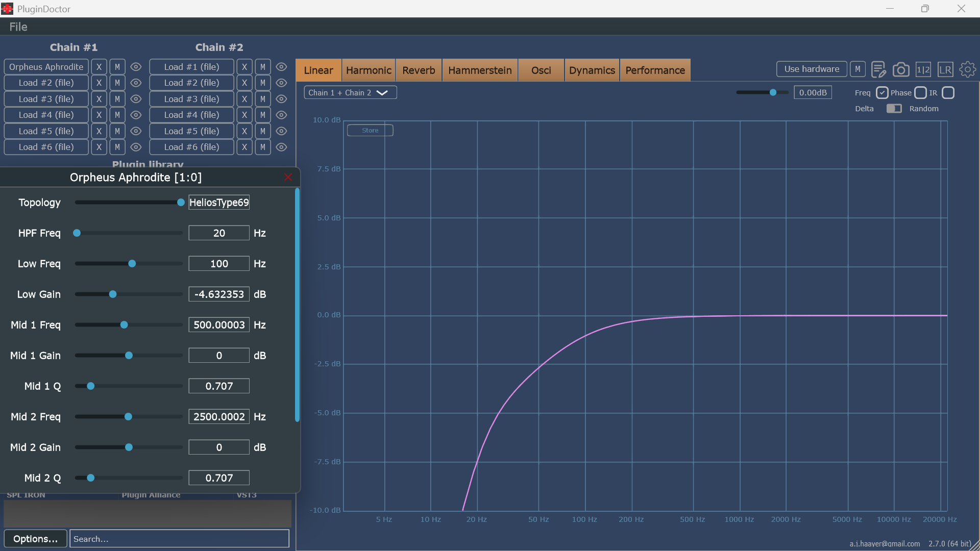The height and width of the screenshot is (551, 980).
Task: Switch to the Reverb tab
Action: [419, 70]
